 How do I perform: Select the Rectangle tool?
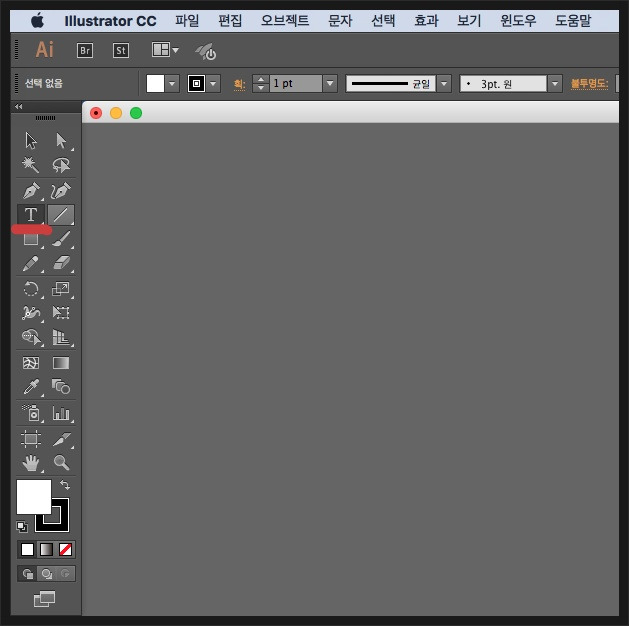pos(31,239)
